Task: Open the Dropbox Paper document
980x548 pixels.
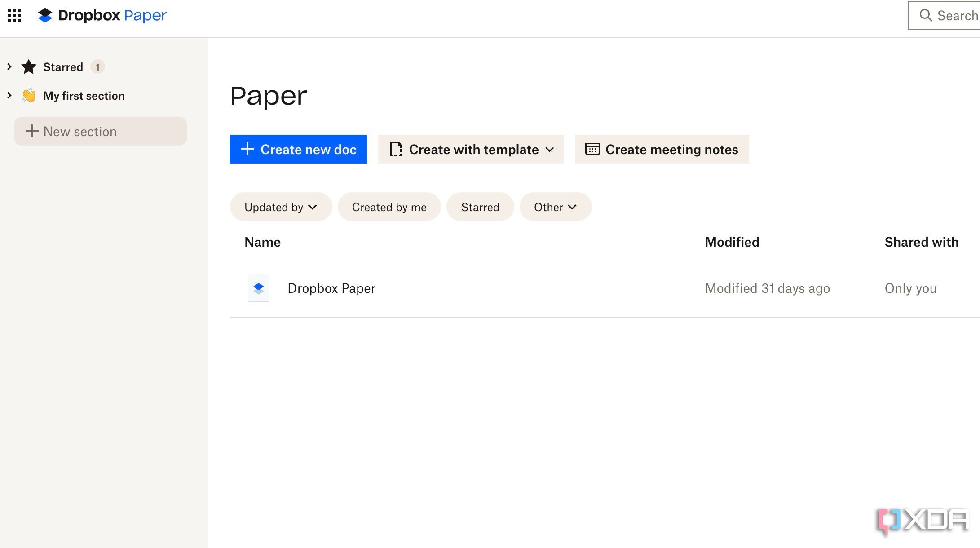Action: (332, 288)
